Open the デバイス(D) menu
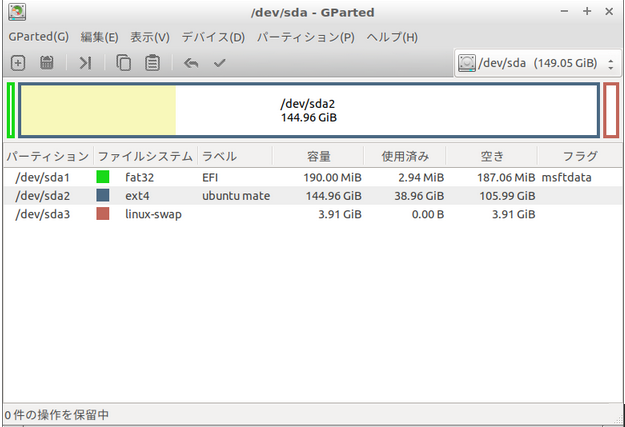Screen dimensions: 625x427 [x=213, y=37]
